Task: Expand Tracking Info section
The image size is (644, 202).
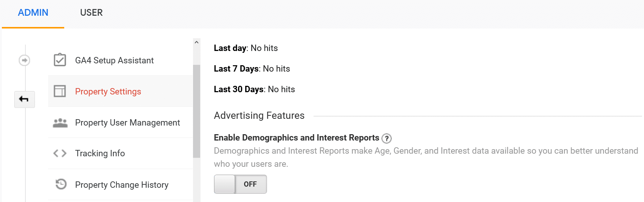Action: (120, 153)
